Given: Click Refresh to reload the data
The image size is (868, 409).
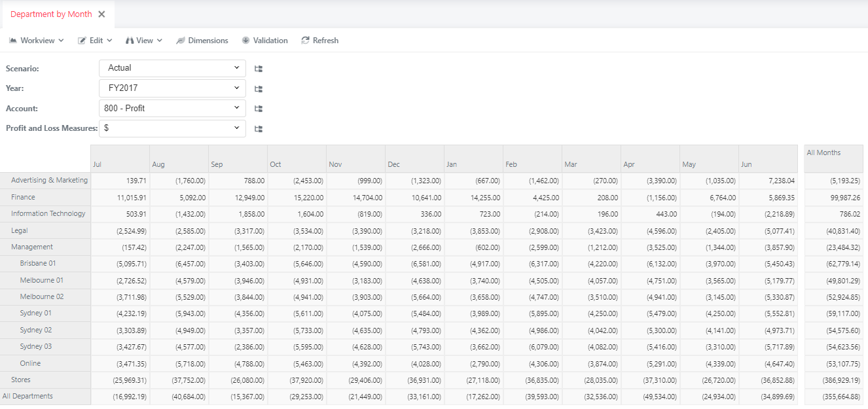Looking at the screenshot, I should [x=320, y=41].
